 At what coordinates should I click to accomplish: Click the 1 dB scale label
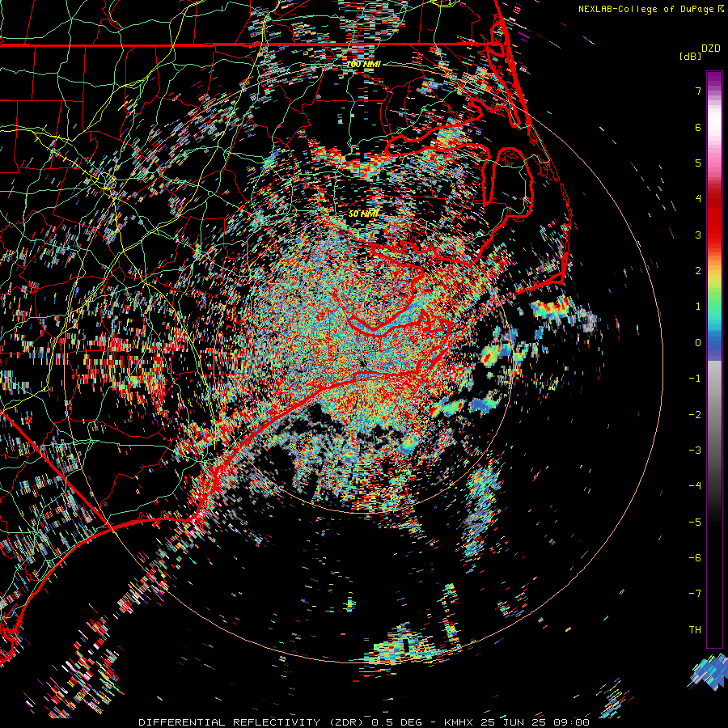[x=698, y=307]
